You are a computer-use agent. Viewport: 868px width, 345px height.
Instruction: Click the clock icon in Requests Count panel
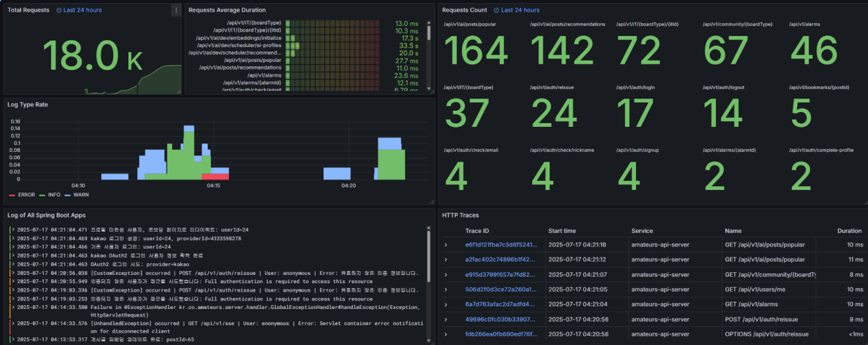[497, 10]
